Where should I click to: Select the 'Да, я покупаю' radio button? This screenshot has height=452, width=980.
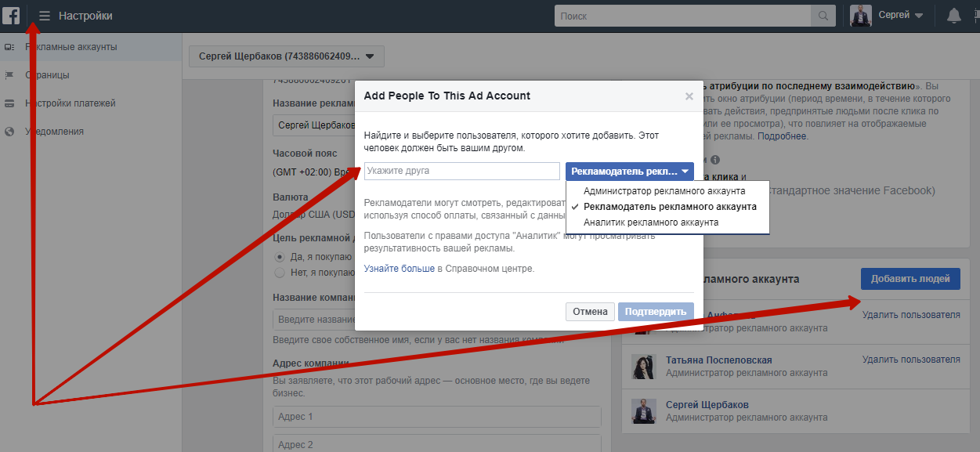279,257
